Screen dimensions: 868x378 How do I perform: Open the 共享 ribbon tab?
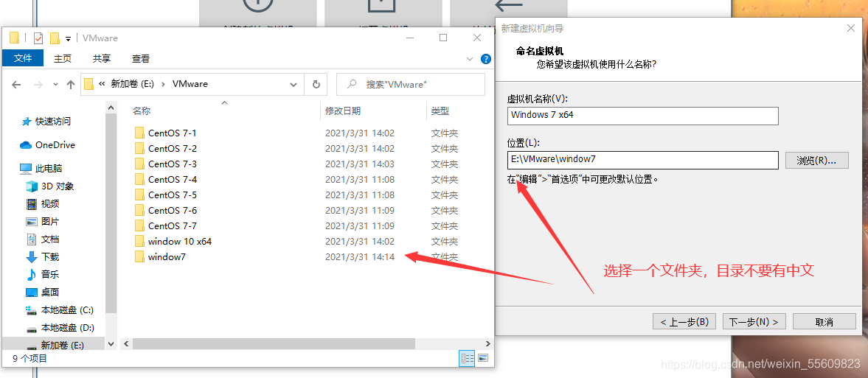[101, 58]
